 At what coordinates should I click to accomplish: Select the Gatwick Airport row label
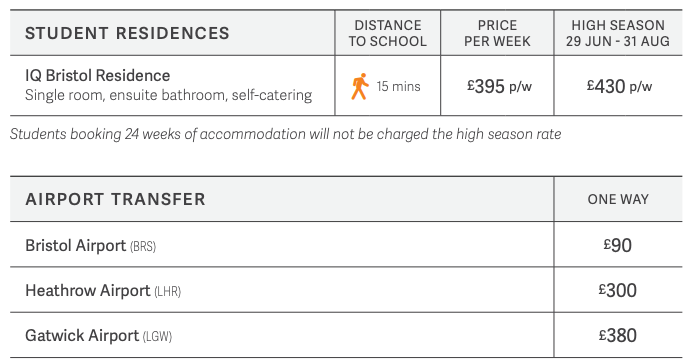click(x=98, y=336)
